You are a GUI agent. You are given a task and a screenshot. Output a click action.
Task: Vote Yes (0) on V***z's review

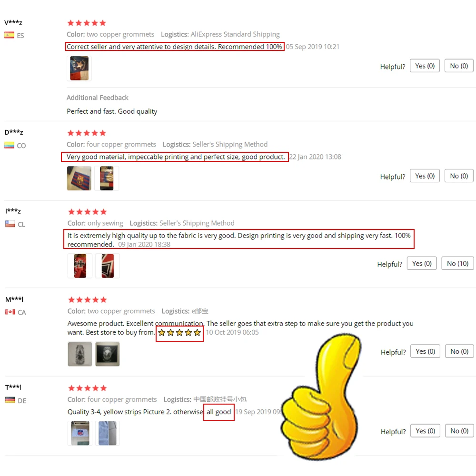point(425,66)
